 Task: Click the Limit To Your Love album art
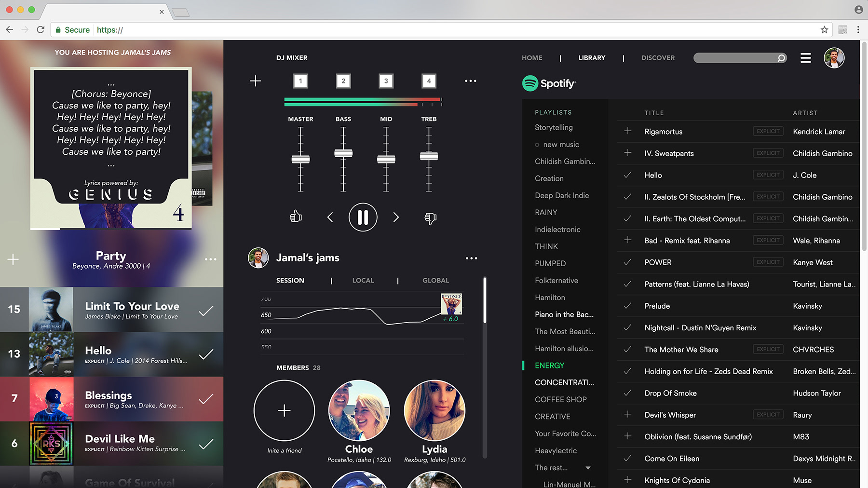click(51, 310)
